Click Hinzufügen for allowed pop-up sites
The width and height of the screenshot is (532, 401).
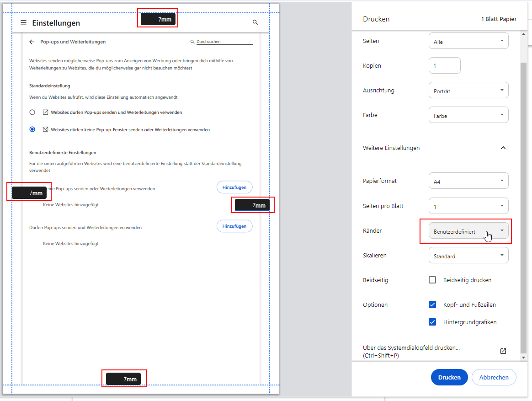click(x=234, y=226)
